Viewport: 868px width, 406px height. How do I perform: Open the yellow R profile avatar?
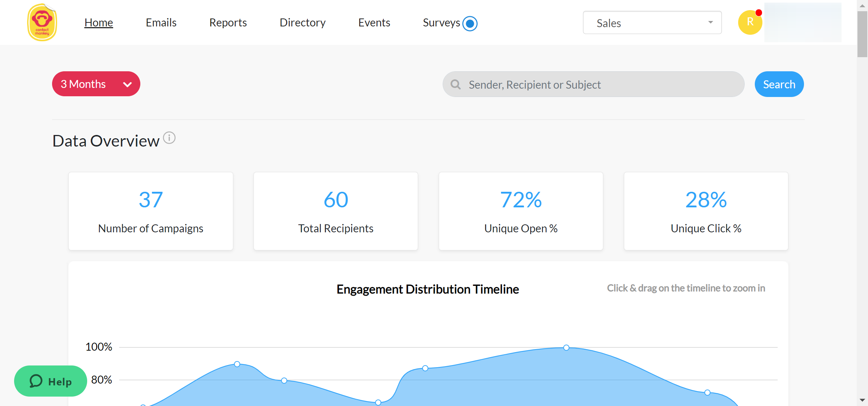750,22
